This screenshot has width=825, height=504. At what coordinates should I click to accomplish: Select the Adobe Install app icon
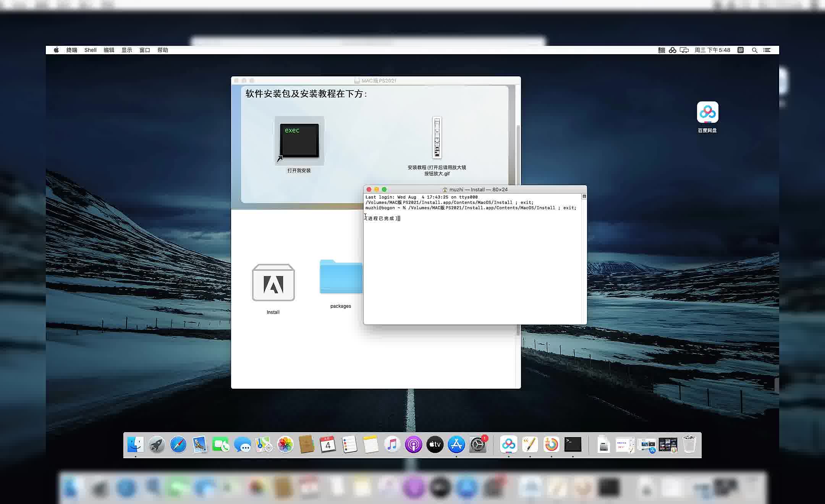click(x=273, y=283)
